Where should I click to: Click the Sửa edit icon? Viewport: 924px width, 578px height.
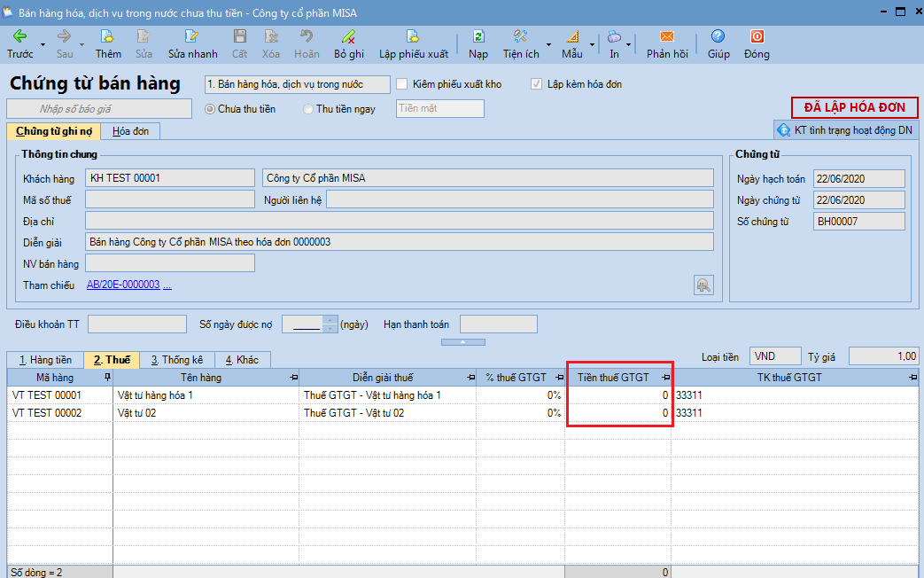click(144, 45)
